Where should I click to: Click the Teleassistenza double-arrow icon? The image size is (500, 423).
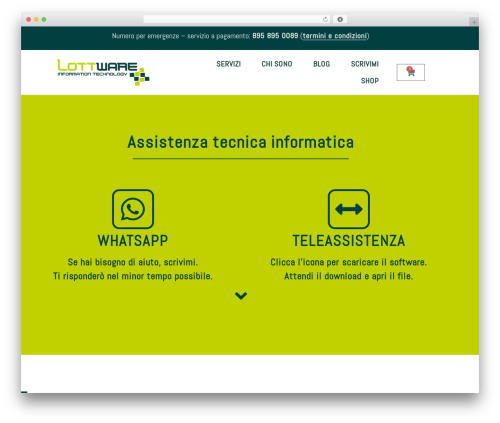point(349,209)
